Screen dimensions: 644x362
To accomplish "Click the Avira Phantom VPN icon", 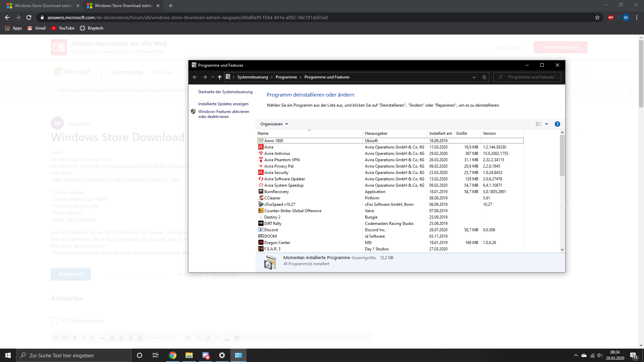I will pos(261,160).
